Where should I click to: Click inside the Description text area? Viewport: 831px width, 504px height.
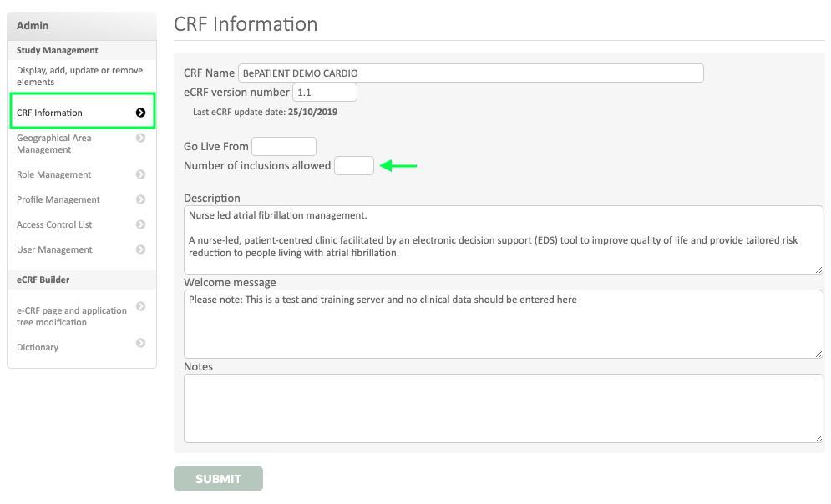pos(504,239)
